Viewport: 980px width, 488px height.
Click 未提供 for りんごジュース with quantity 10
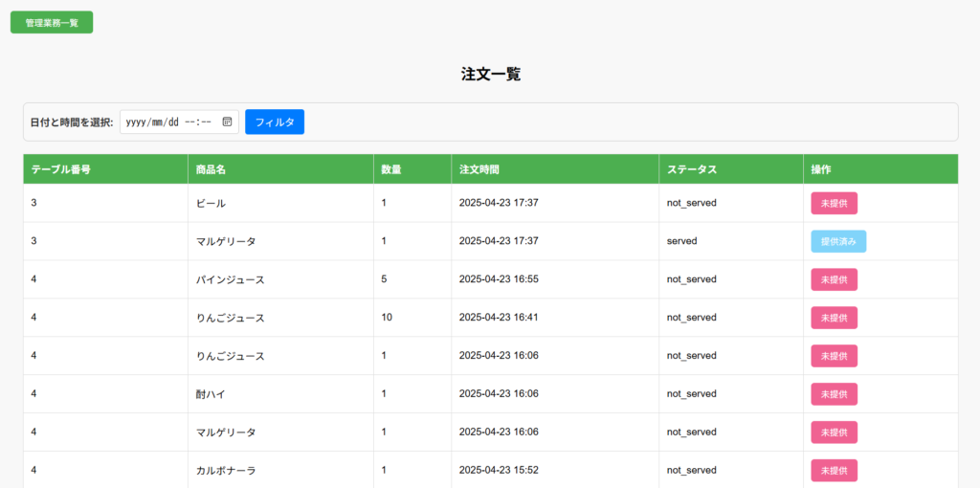[x=834, y=318]
